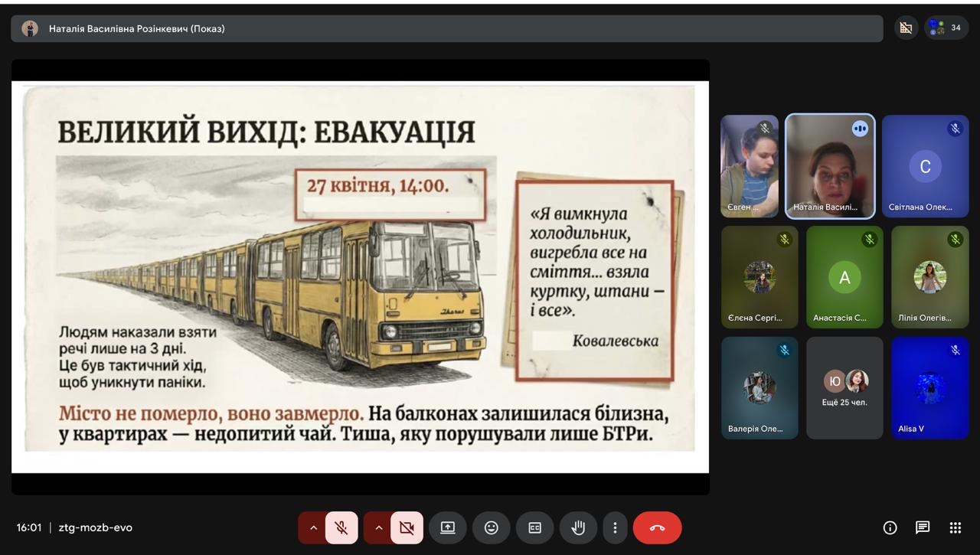
Task: Unmute the microphone toggle
Action: pyautogui.click(x=341, y=527)
